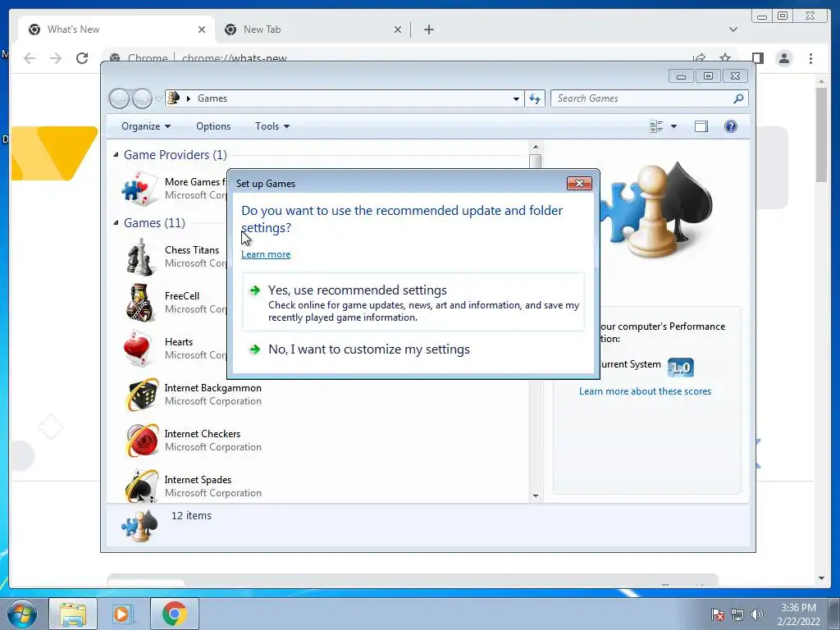Screen dimensions: 840x630
Task: Open the Chess Titans game icon
Action: click(x=140, y=257)
